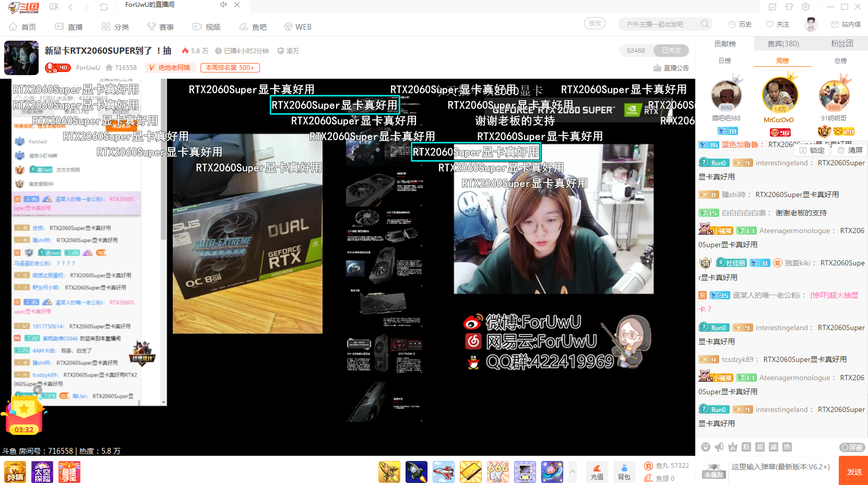Image resolution: width=868 pixels, height=485 pixels.
Task: Click the horn broadcast icon in chat toolbar
Action: click(719, 447)
